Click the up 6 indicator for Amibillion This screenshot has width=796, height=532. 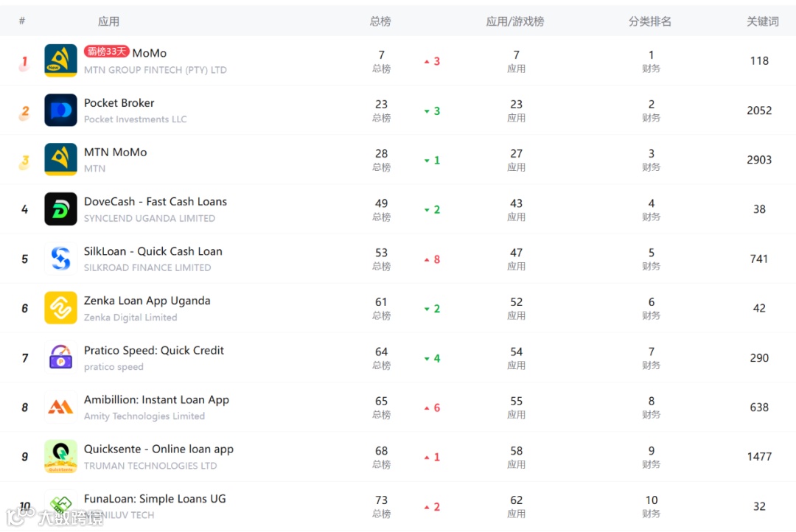tap(432, 407)
